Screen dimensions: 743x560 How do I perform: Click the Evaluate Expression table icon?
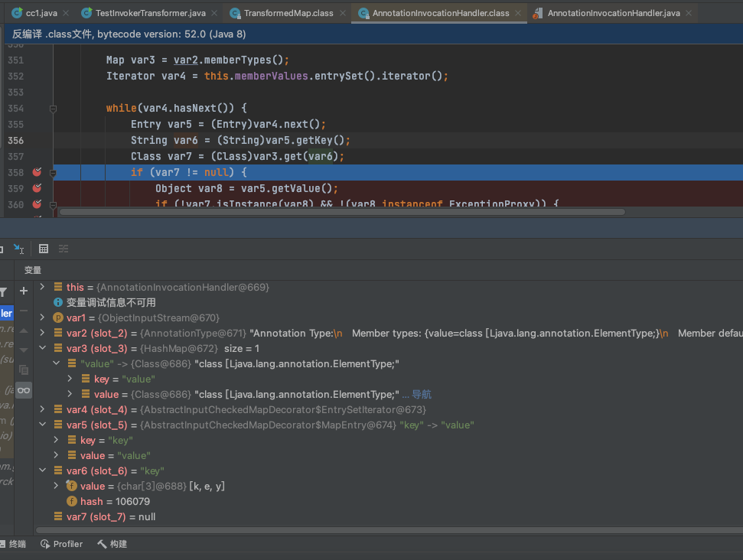point(44,249)
